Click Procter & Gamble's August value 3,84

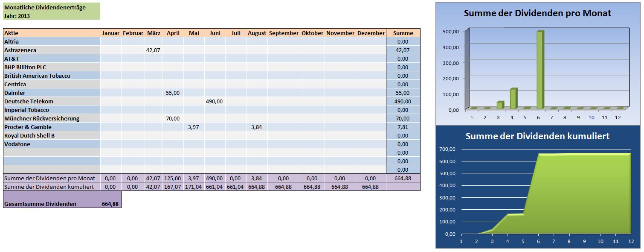pos(257,127)
